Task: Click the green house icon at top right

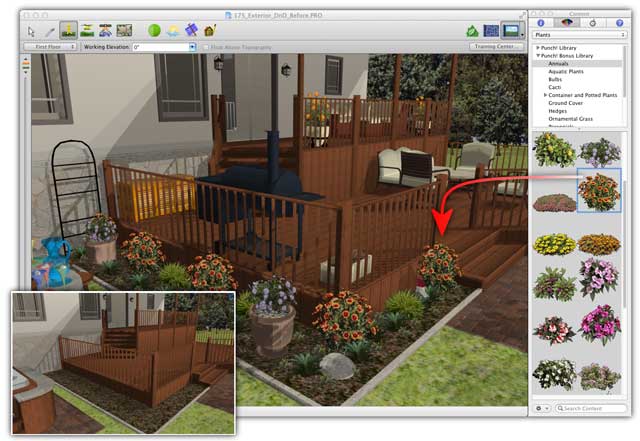Action: tap(472, 31)
